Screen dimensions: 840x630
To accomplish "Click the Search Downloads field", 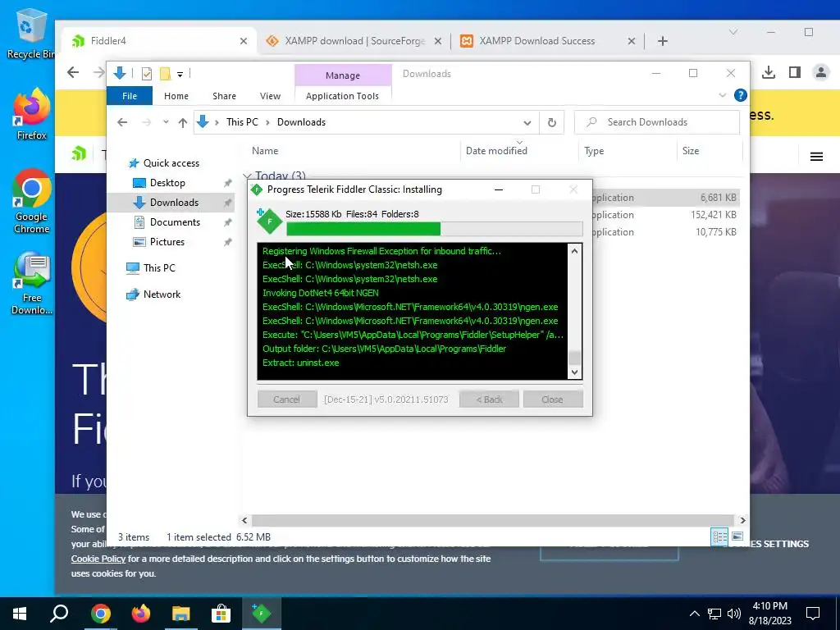I will point(657,122).
